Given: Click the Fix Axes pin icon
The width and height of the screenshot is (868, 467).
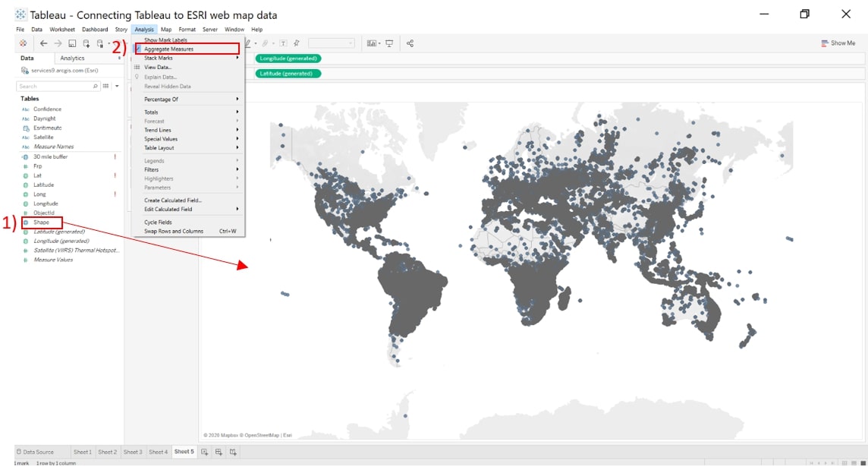Looking at the screenshot, I should [x=297, y=43].
